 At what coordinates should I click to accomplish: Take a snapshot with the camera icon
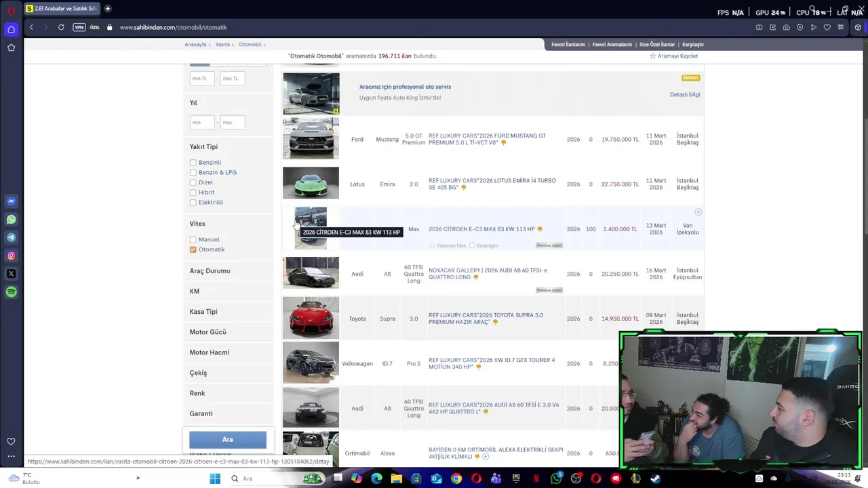coord(786,27)
